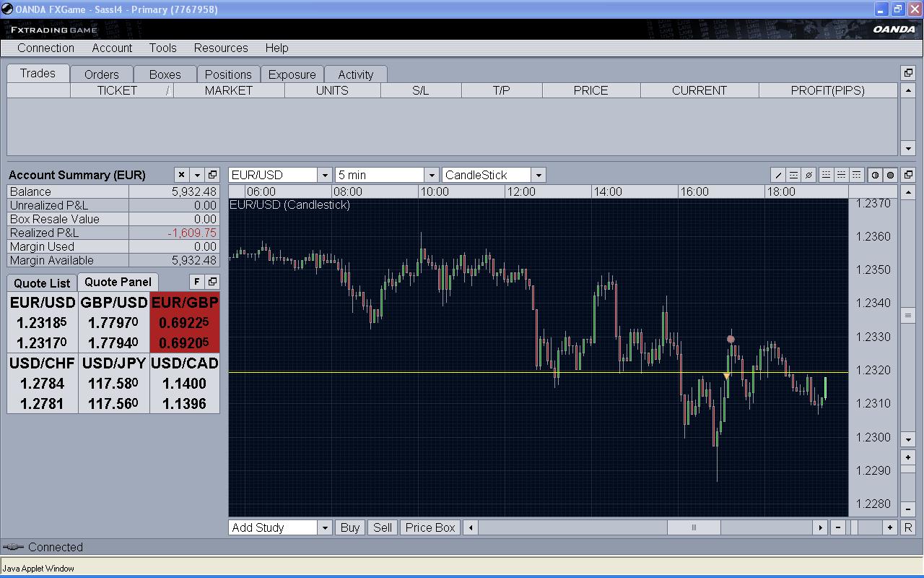
Task: Switch to the Positions tab
Action: click(228, 74)
